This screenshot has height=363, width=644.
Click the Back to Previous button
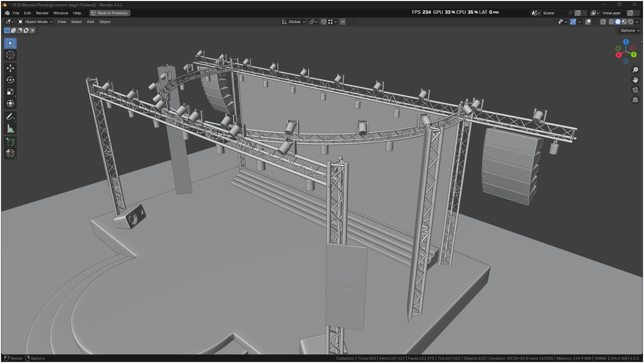[x=110, y=13]
